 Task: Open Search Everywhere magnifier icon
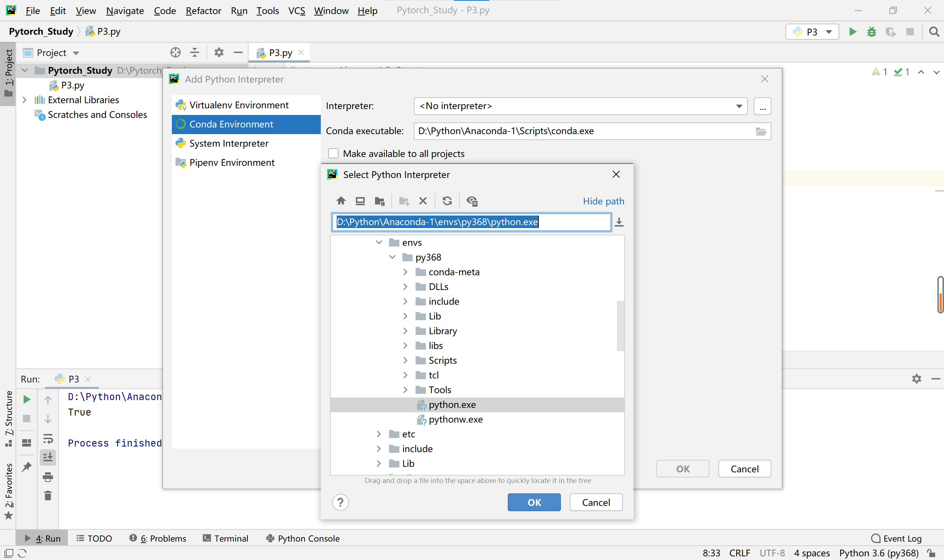934,32
